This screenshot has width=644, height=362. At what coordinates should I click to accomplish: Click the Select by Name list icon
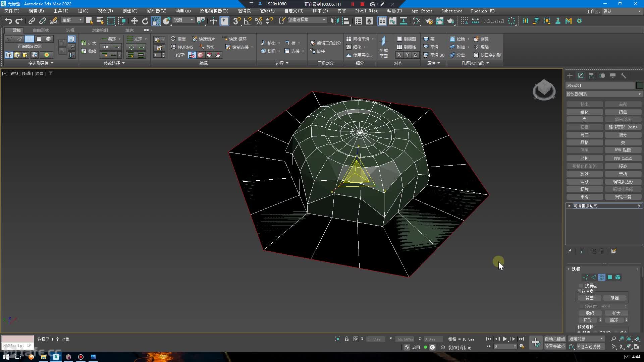coord(100,21)
